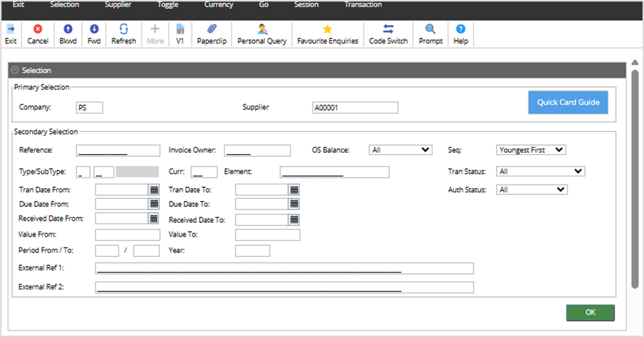Go backward with Bkwd icon
The height and width of the screenshot is (337, 644).
(x=68, y=29)
